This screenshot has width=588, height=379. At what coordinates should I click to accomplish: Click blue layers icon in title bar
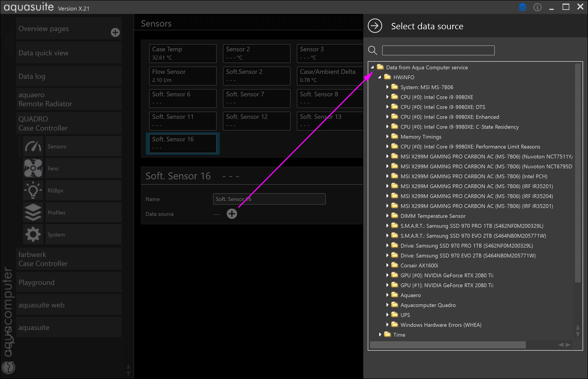pyautogui.click(x=522, y=7)
